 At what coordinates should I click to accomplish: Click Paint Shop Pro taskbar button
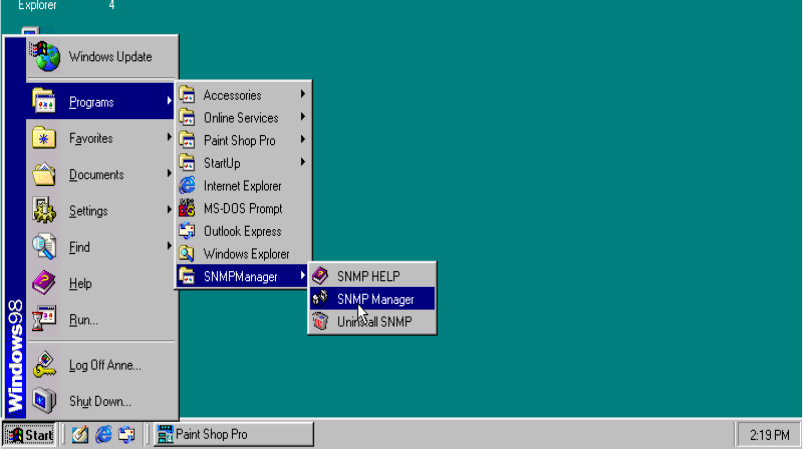point(234,434)
